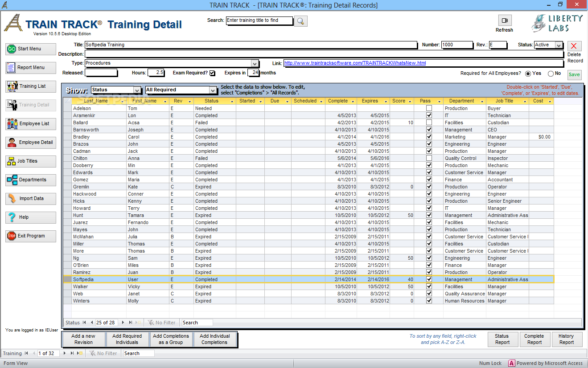Open the traintracksoftware.com link
The width and height of the screenshot is (588, 368).
click(x=355, y=63)
